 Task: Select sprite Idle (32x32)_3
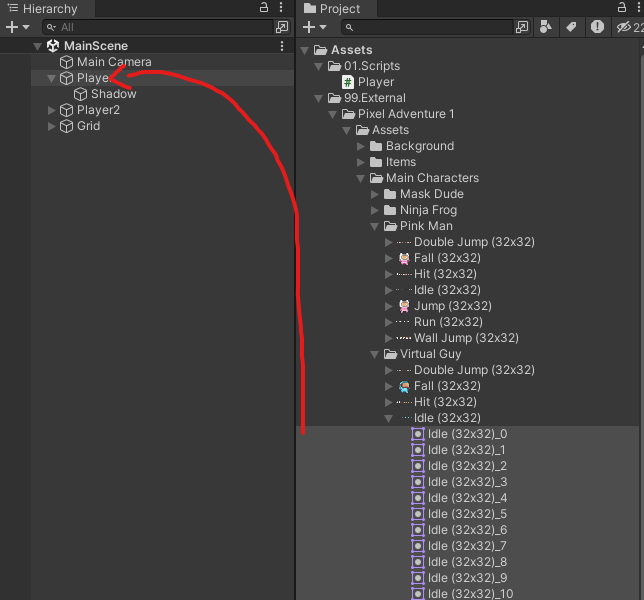click(467, 483)
